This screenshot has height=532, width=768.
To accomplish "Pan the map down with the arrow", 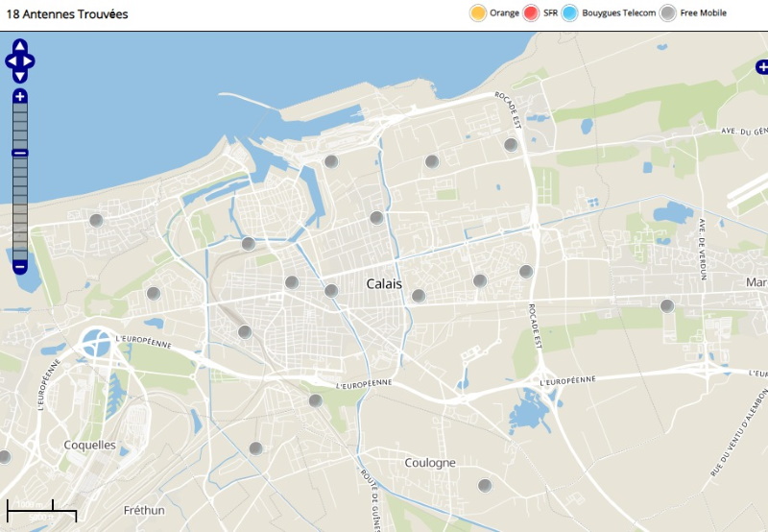I will click(20, 76).
